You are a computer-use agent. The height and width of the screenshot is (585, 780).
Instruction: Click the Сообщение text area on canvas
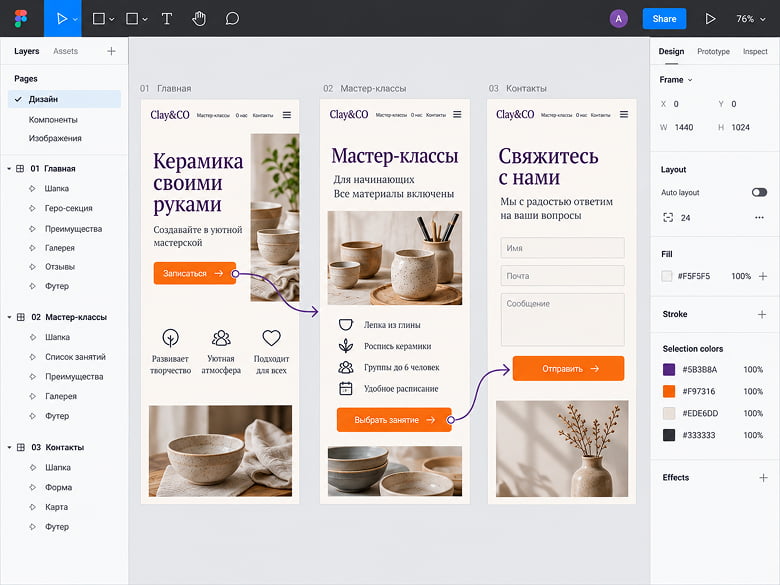pos(563,319)
